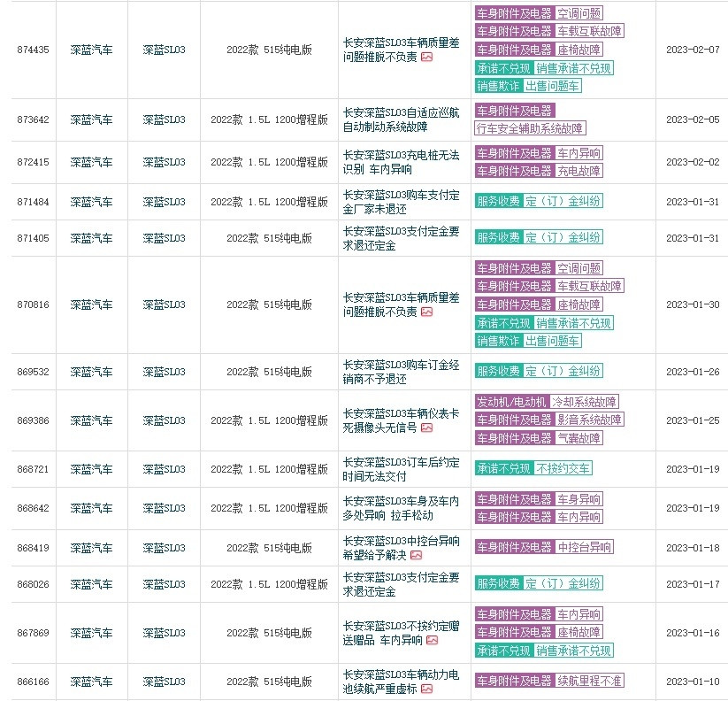Open complaint 充电桩无法识别 车内异响

click(401, 162)
